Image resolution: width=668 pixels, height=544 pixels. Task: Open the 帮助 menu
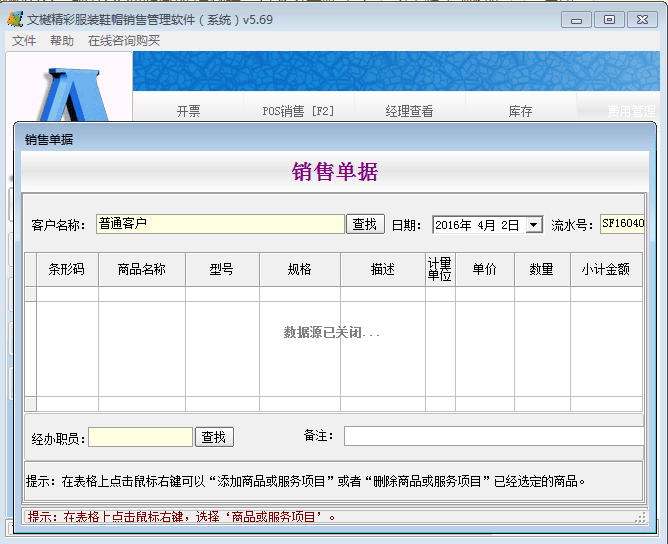[x=62, y=41]
